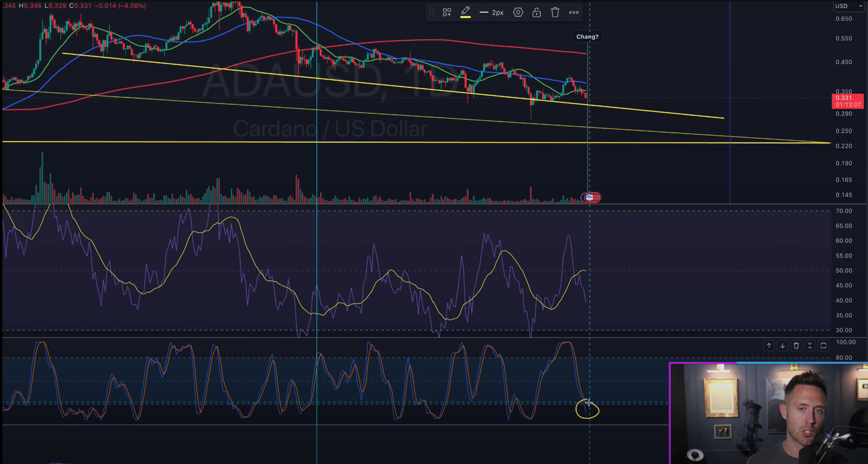Enable the multicolored toggle near volume bars
The image size is (868, 464).
click(x=591, y=198)
